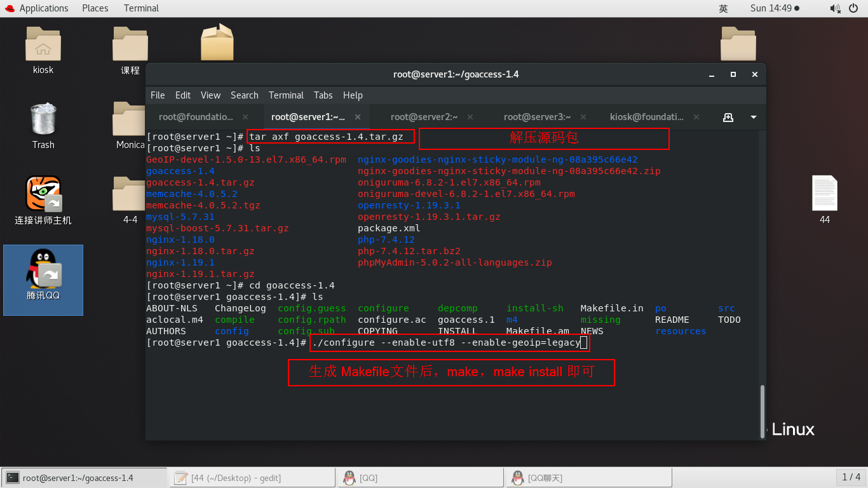The image size is (868, 488).
Task: Close the root@server2 terminal tab
Action: 469,117
